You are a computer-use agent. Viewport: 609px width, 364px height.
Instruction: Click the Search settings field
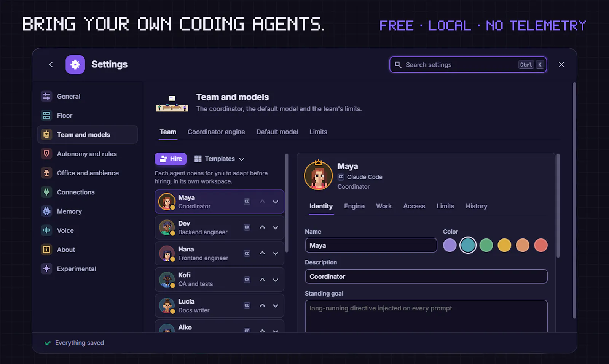(468, 65)
